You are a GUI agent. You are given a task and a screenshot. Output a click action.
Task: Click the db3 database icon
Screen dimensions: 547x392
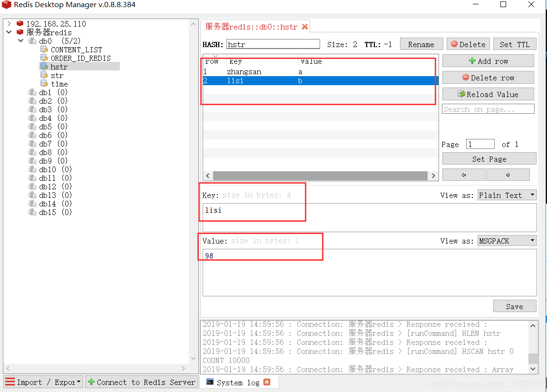point(32,109)
